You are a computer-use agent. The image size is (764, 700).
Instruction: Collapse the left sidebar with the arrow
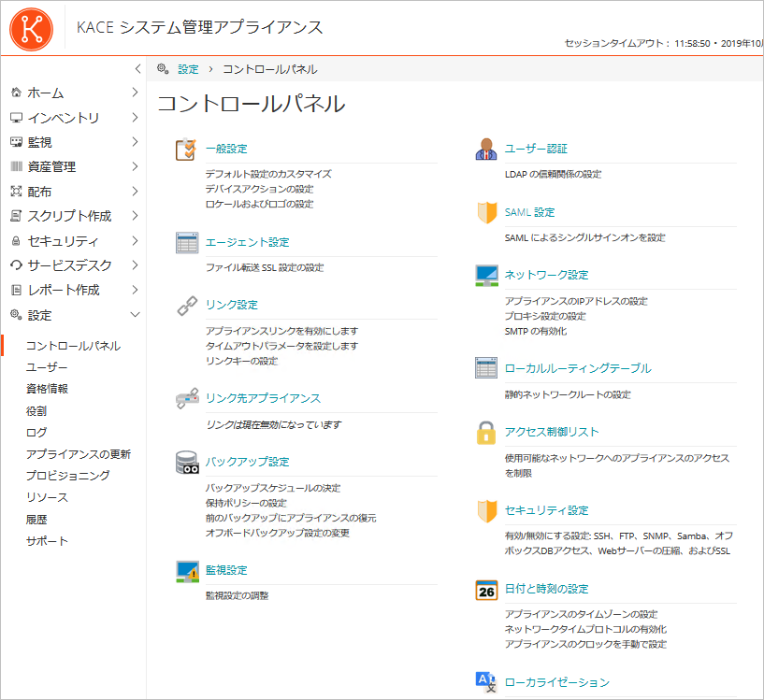click(x=137, y=68)
